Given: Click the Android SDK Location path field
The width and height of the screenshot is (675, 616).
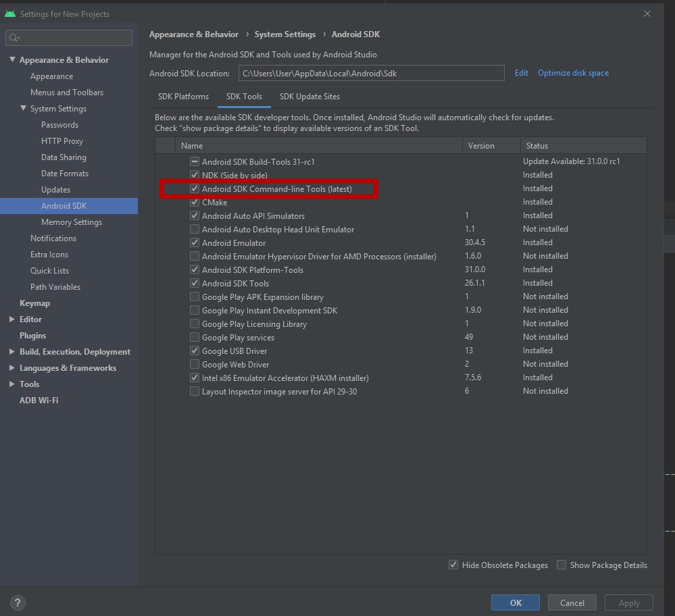Looking at the screenshot, I should [372, 73].
